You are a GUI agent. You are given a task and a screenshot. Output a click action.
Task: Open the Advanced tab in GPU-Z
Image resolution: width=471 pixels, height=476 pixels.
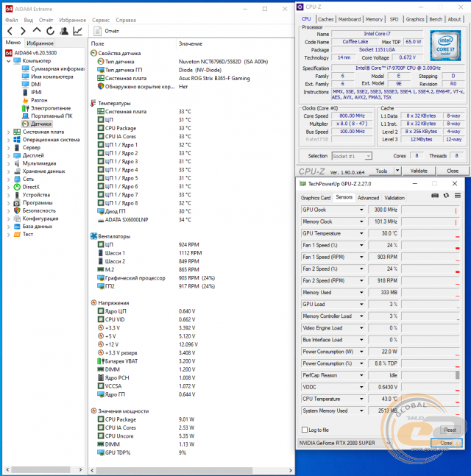(x=369, y=198)
